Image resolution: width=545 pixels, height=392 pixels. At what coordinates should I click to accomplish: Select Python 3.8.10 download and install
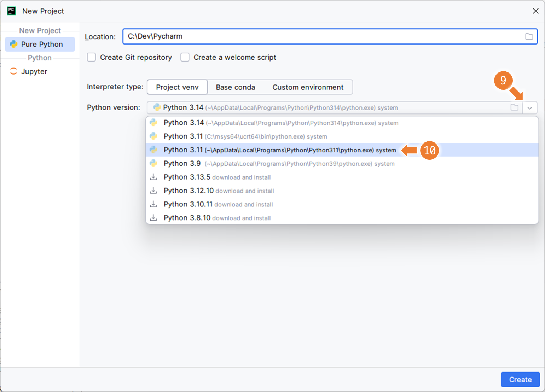342,218
